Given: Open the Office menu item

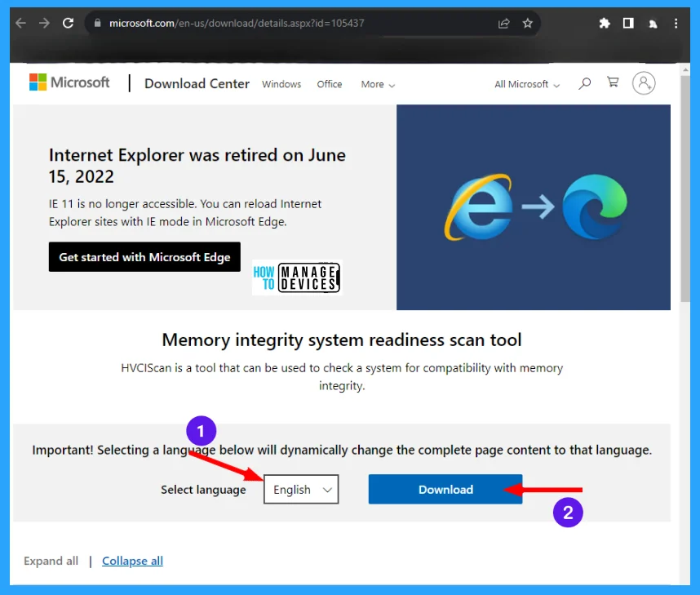Looking at the screenshot, I should pyautogui.click(x=330, y=84).
